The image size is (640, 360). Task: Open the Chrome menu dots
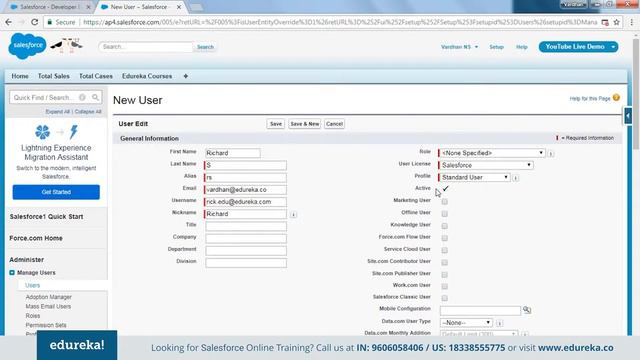[631, 22]
